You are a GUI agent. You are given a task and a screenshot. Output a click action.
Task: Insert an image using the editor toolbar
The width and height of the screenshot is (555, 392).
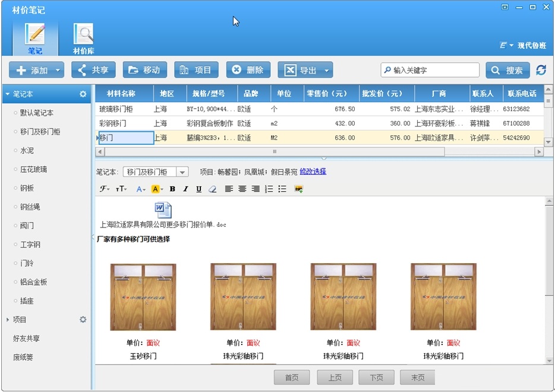click(x=298, y=189)
